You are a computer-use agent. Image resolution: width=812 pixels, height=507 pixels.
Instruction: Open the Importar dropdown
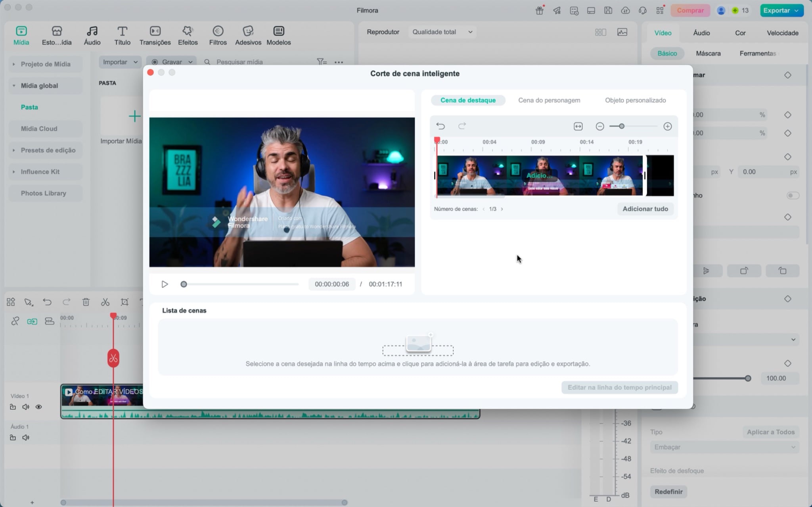click(x=120, y=62)
